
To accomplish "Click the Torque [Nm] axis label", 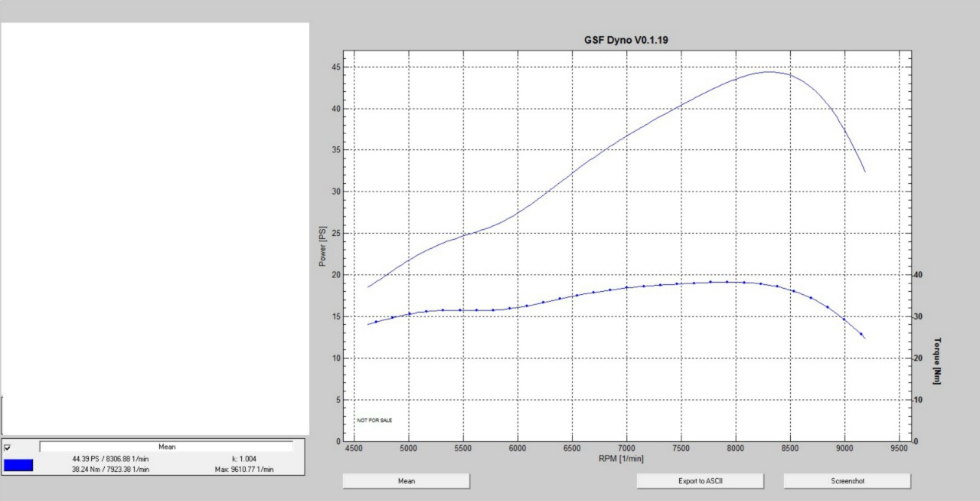I will (936, 361).
